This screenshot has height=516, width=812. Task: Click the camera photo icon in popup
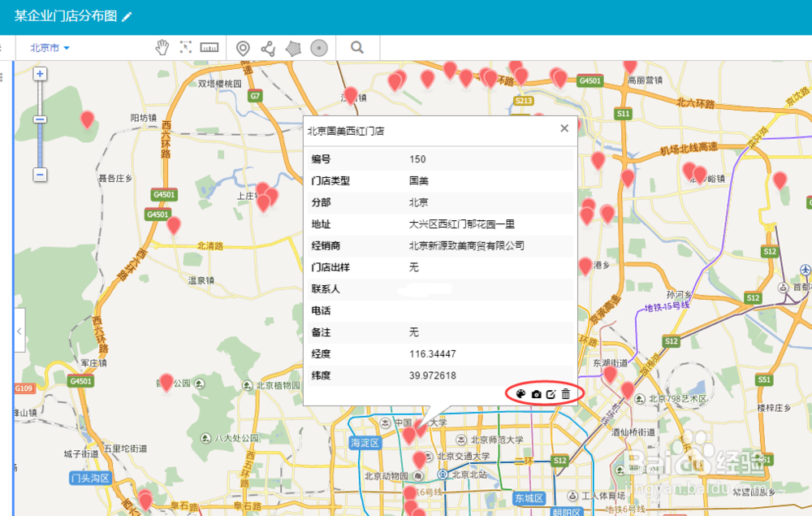[537, 394]
